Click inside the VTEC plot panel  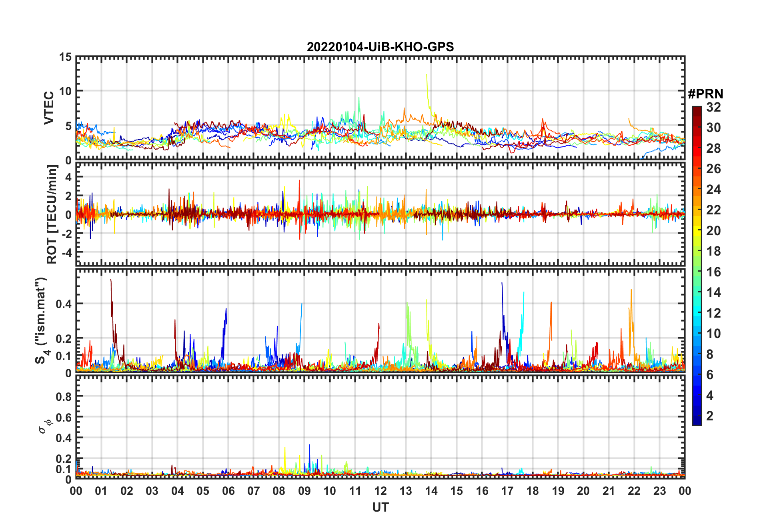tap(380, 108)
